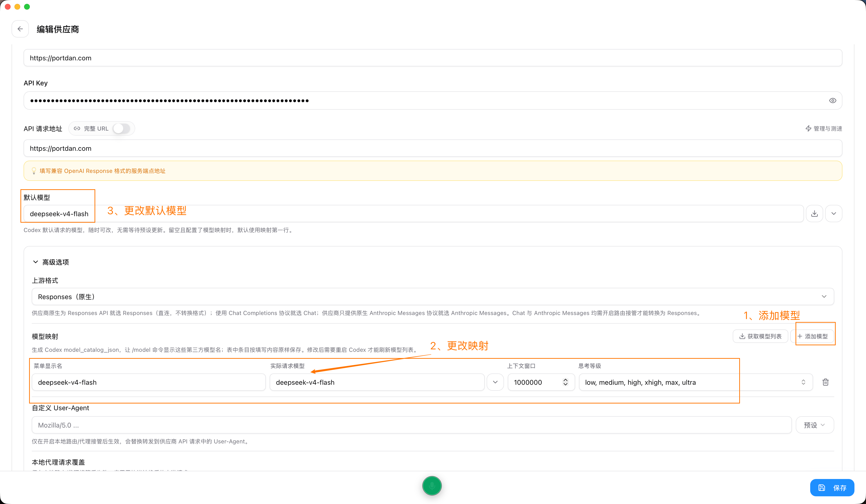
Task: Go back with the arrow button
Action: pos(20,29)
